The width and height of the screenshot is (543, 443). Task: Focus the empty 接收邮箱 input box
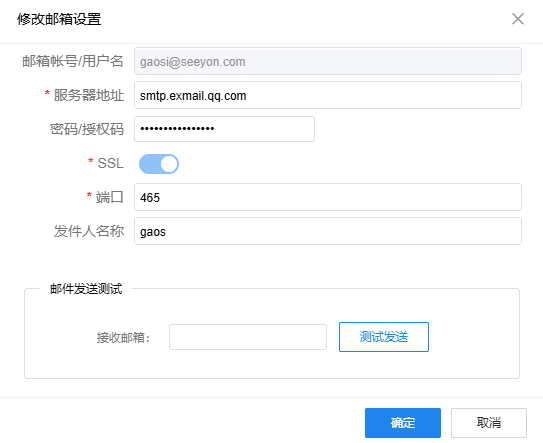248,337
